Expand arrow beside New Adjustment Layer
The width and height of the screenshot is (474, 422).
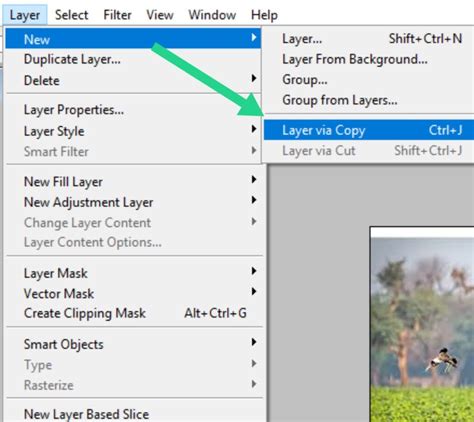pos(254,200)
